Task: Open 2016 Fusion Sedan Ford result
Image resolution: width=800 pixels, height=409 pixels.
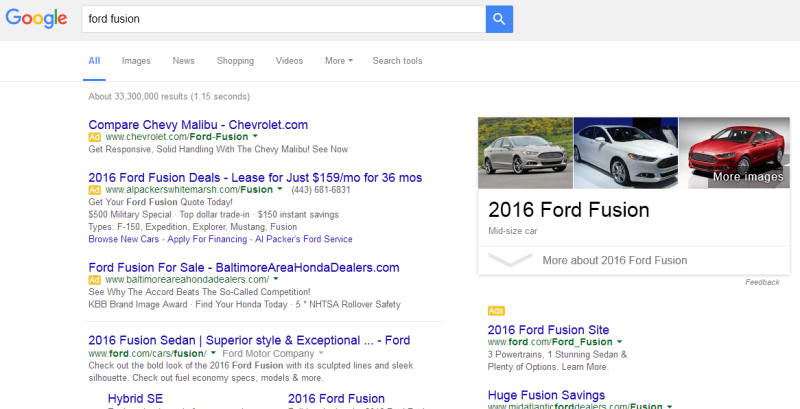Action: point(250,340)
